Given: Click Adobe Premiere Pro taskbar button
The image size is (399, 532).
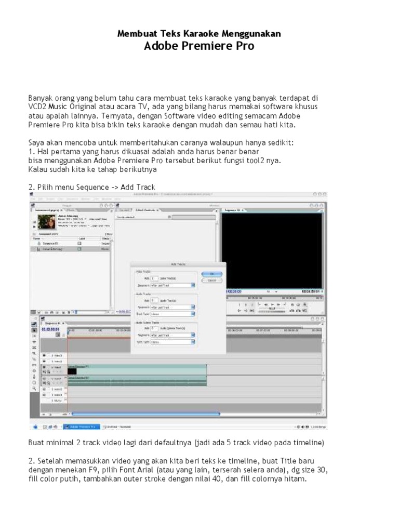Looking at the screenshot, I should coord(82,427).
